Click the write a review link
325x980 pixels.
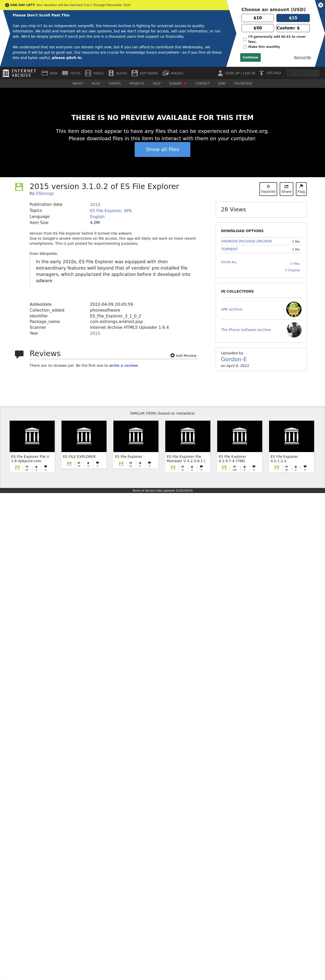click(123, 365)
